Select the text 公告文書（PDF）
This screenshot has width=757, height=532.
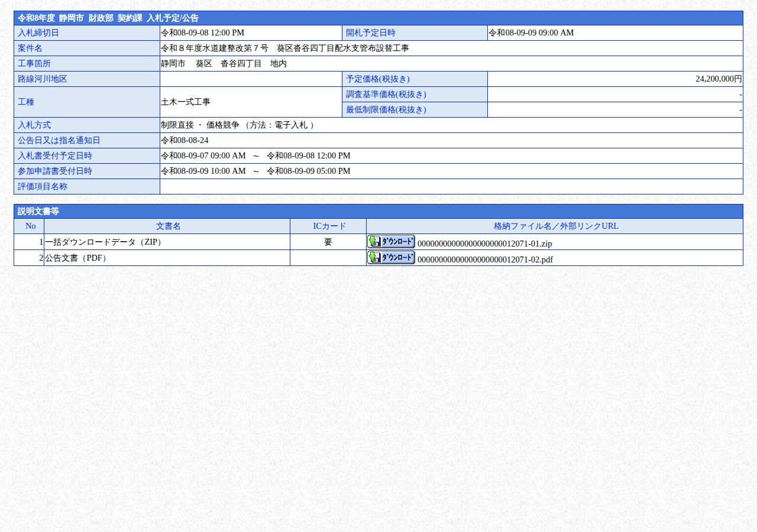tap(77, 258)
